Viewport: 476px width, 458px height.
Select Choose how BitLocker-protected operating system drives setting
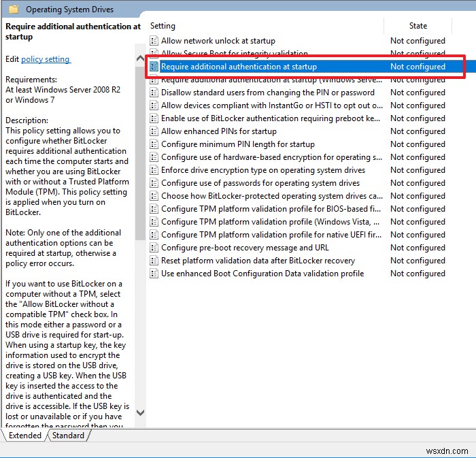coord(272,196)
